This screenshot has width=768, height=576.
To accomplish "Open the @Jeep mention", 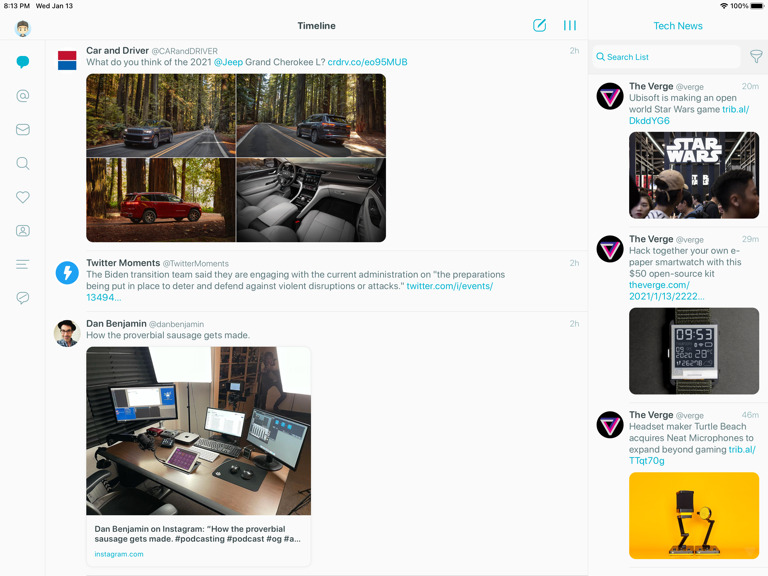I will click(228, 62).
